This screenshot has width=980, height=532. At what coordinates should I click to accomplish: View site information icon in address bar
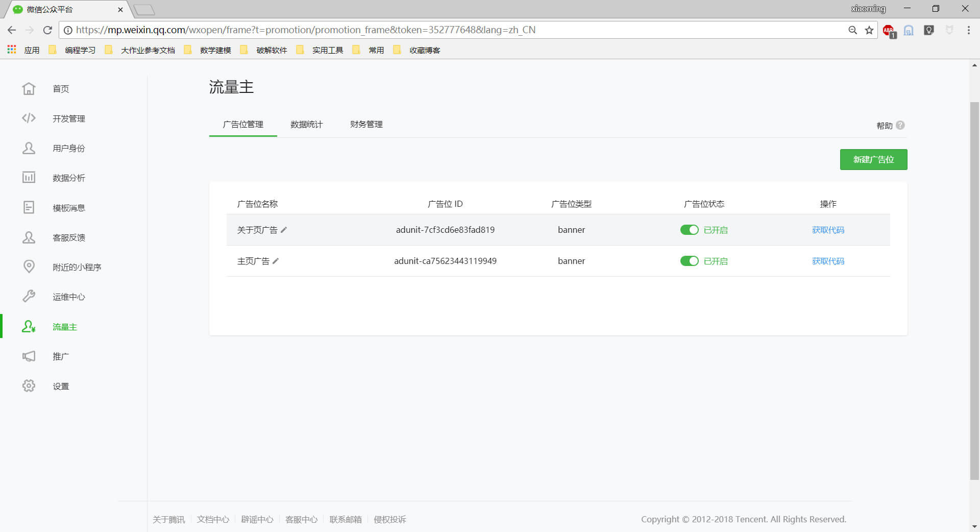tap(68, 30)
